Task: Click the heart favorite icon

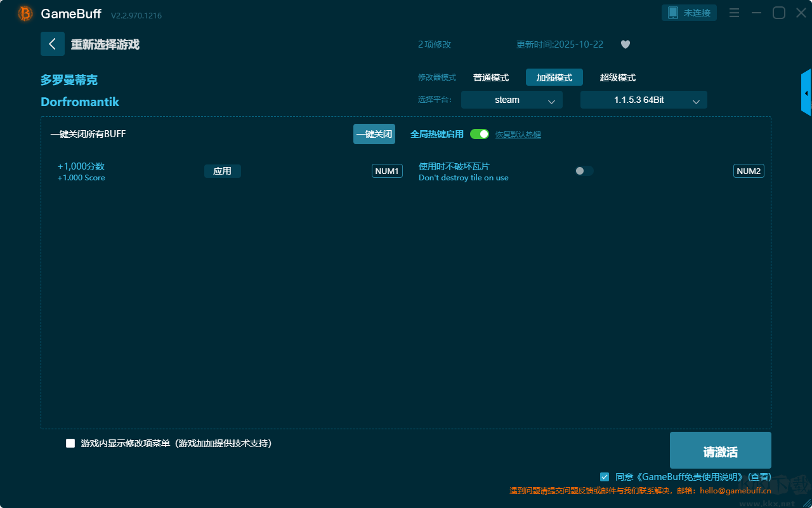Action: tap(625, 44)
